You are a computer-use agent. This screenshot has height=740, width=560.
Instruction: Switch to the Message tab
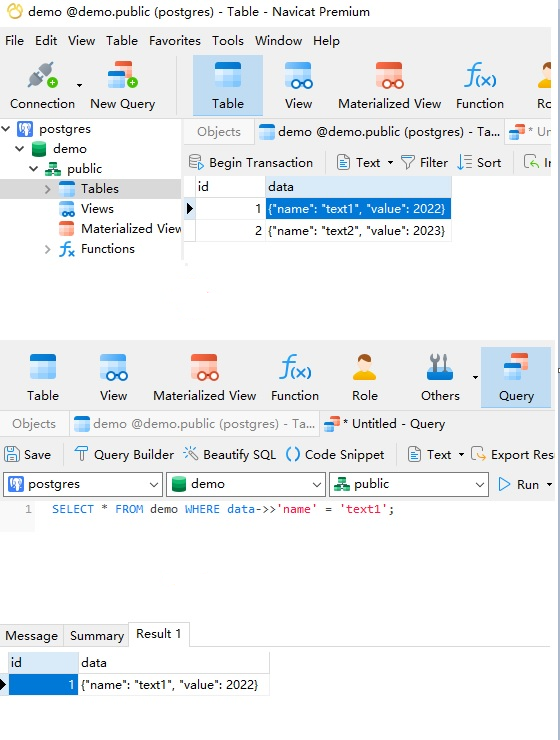tap(32, 636)
